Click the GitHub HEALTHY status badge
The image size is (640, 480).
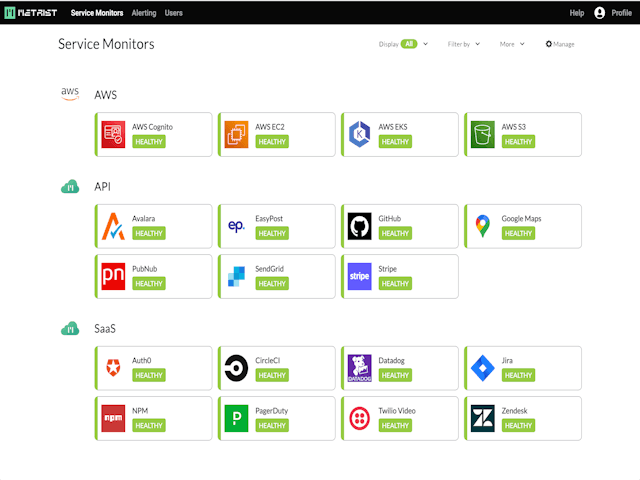point(395,233)
